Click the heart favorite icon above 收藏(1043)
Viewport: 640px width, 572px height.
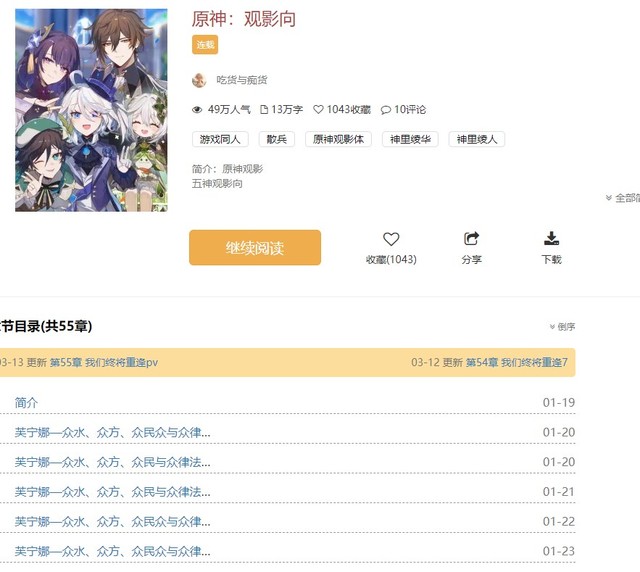pyautogui.click(x=391, y=239)
